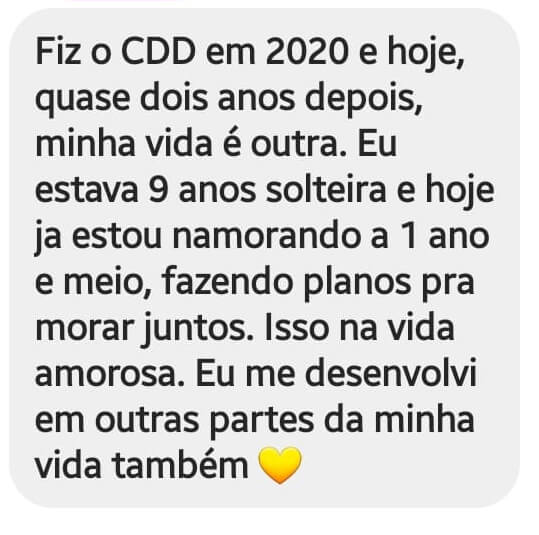The width and height of the screenshot is (539, 535).
Task: Click the word 'amorosa' in the message
Action: 106,374
